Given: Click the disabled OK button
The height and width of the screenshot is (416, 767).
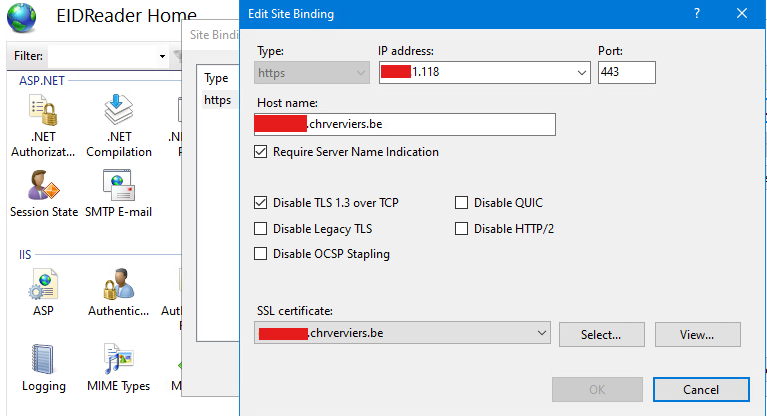Looking at the screenshot, I should tap(597, 390).
